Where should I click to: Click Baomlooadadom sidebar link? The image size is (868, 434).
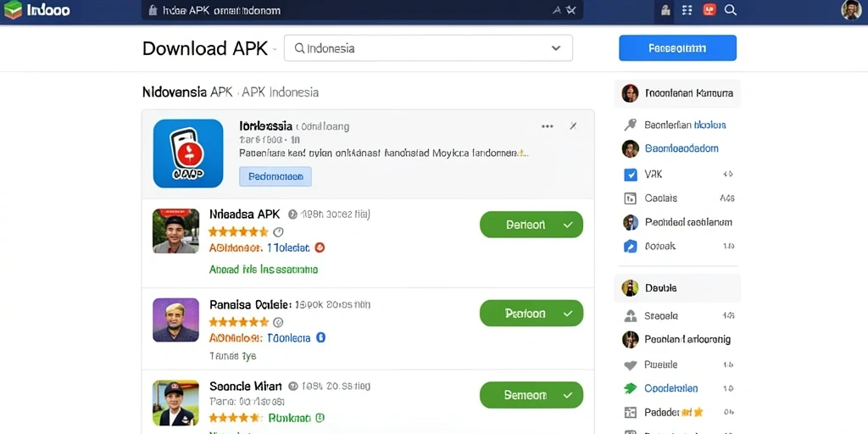click(682, 148)
